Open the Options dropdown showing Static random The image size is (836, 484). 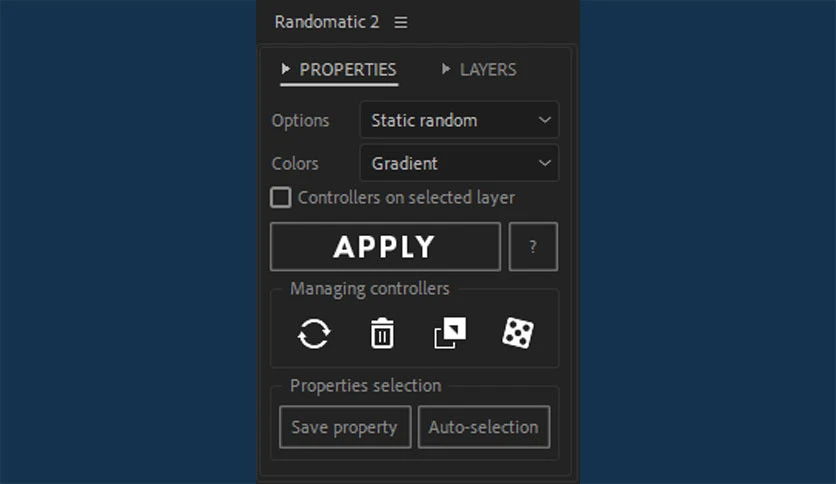point(459,120)
